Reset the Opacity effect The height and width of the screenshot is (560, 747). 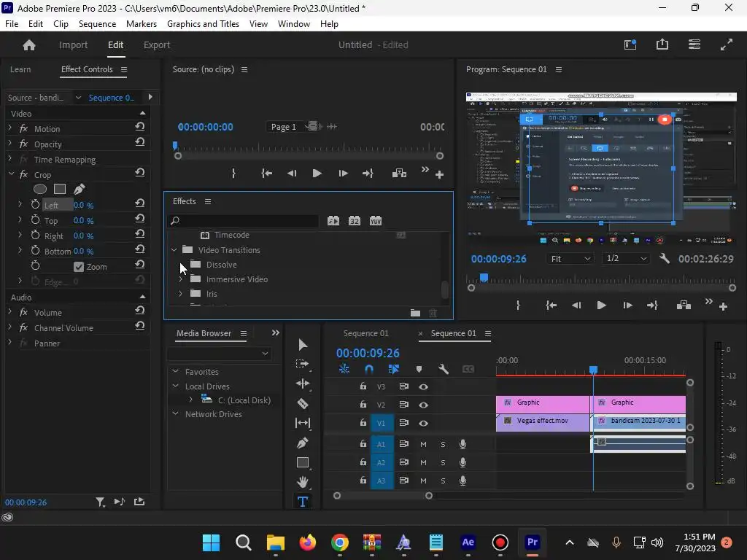(139, 142)
